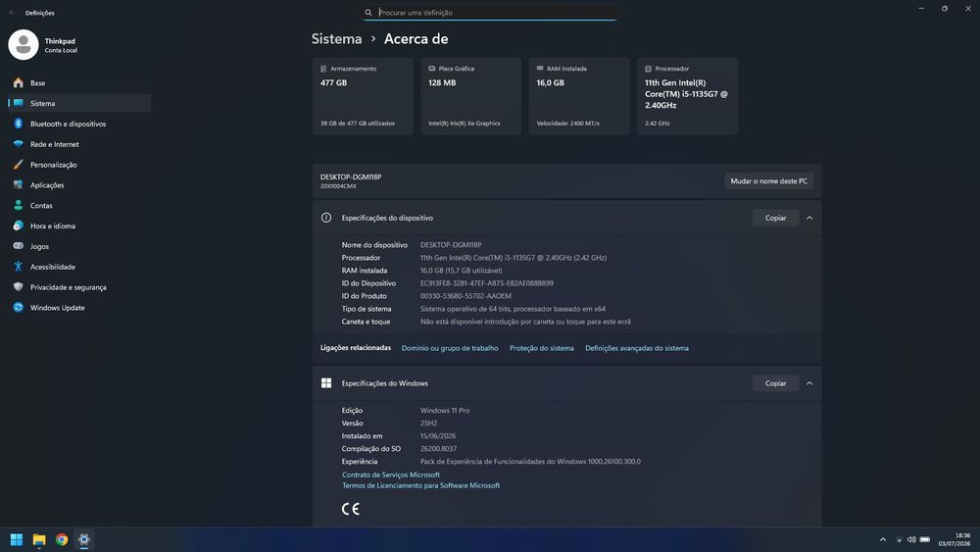The image size is (980, 552).
Task: Open Contrato de Serviços Microsoft link
Action: pyautogui.click(x=391, y=475)
